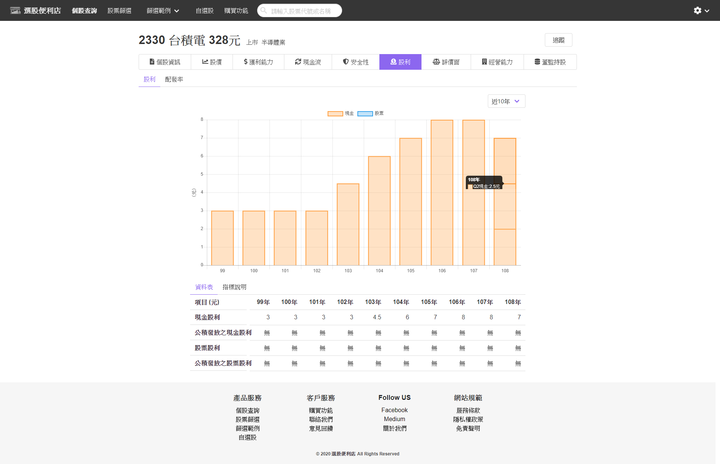The width and height of the screenshot is (720, 464).
Task: Open 購買功能 in the top navbar
Action: 236,11
